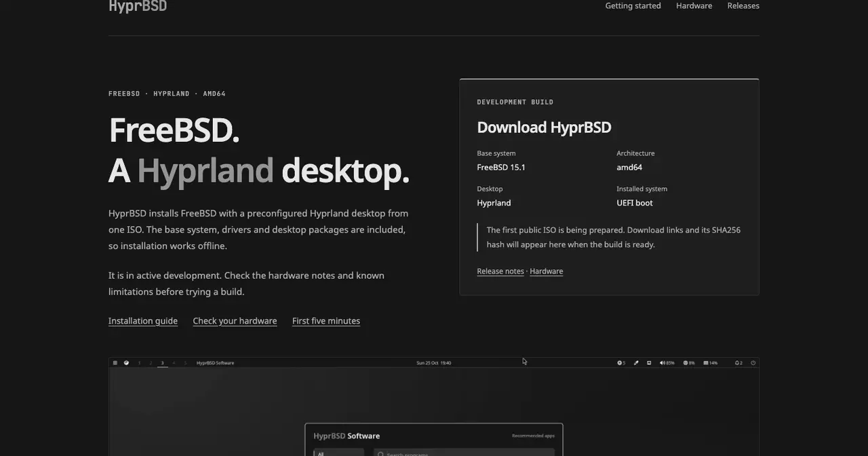This screenshot has height=456, width=868.
Task: Click the color picker pen icon in the bar
Action: [x=636, y=363]
